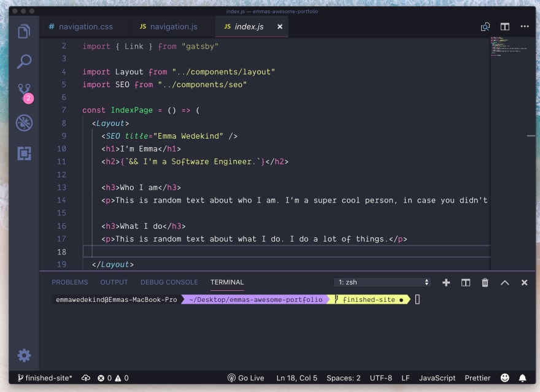
Task: Click the 'Who I am' heading text
Action: tap(139, 188)
